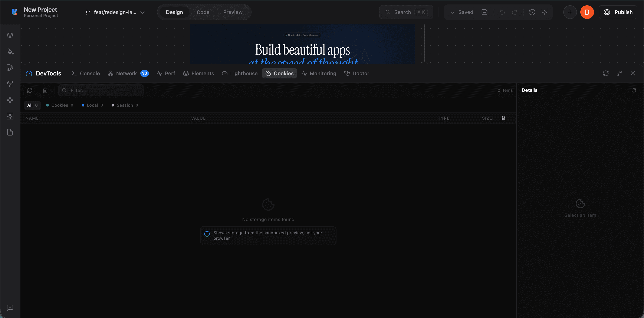Switch to Code view

point(203,12)
